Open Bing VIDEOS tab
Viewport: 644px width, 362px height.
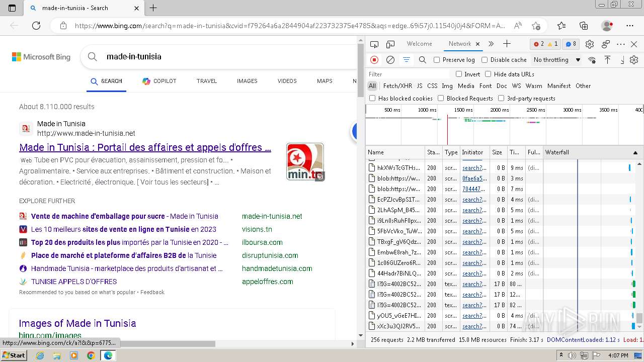point(287,81)
